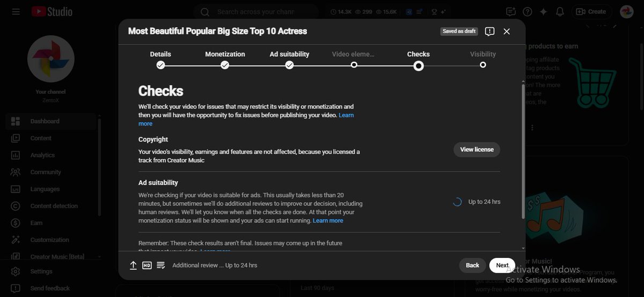This screenshot has height=297, width=644.
Task: Click the YouTube Studio logo
Action: pyautogui.click(x=52, y=11)
